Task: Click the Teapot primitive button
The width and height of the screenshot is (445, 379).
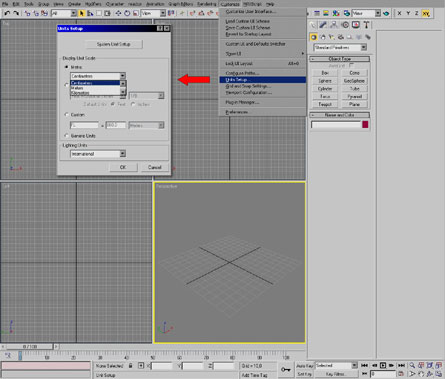Action: [325, 104]
